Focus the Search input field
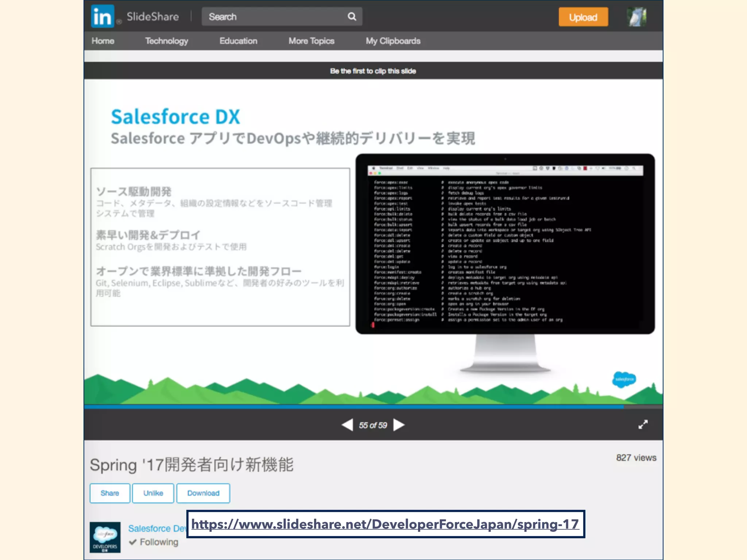747x560 pixels. coord(282,17)
